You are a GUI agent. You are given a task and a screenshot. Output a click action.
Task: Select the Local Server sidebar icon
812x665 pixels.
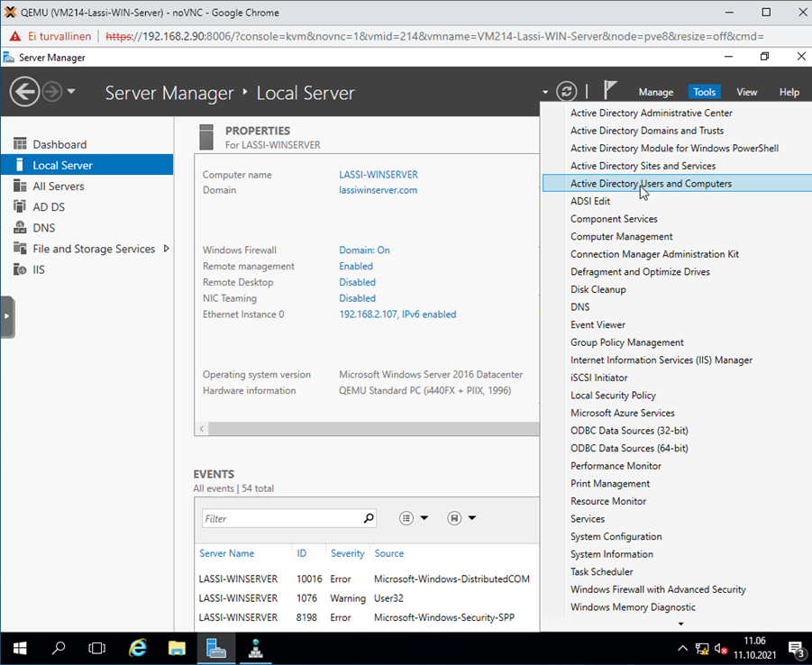(20, 165)
